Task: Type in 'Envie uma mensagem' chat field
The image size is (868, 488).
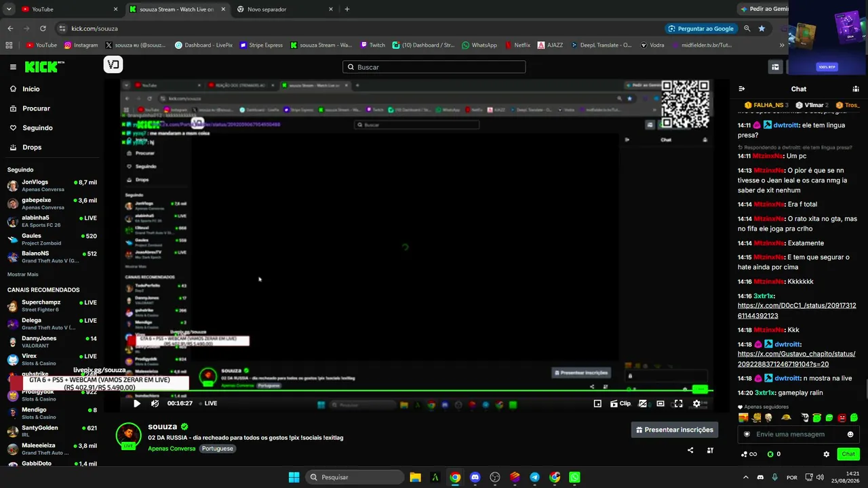Action: coord(799,434)
